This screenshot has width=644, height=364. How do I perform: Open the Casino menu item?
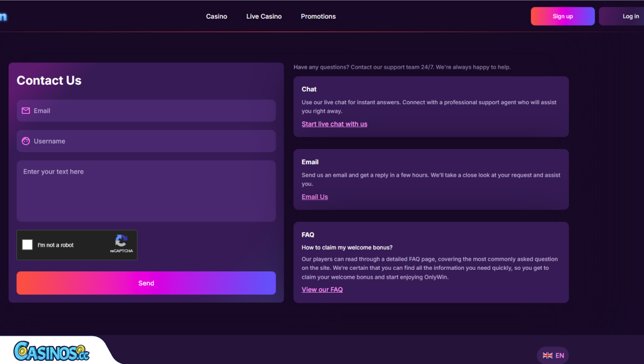(217, 16)
